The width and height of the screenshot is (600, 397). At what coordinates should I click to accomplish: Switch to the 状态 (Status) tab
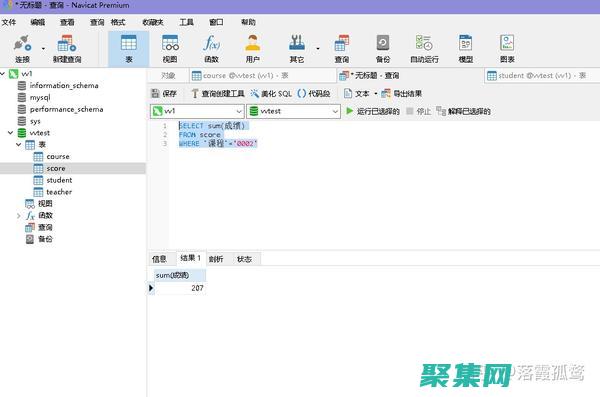[245, 259]
